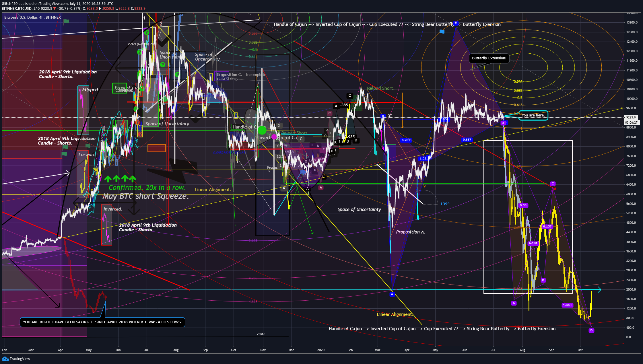Viewport: 643px width, 364px height.
Task: Select the blue '0.687' ratio label
Action: point(467,140)
